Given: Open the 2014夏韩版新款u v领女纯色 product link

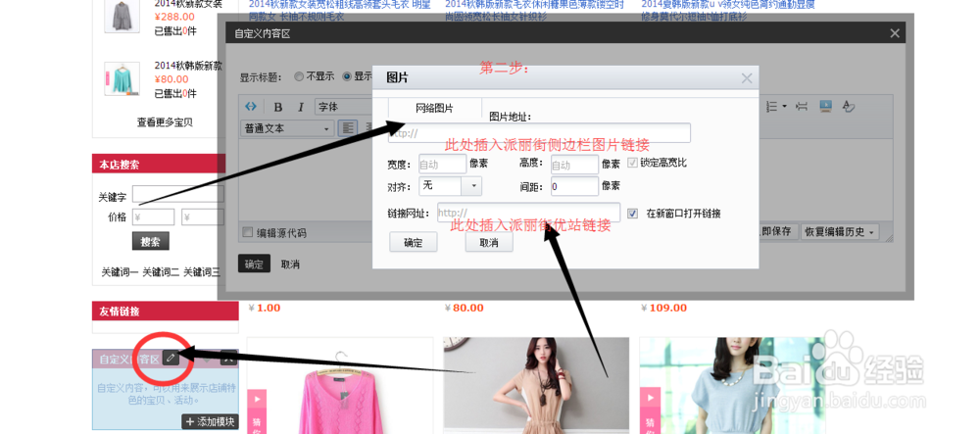Looking at the screenshot, I should click(728, 11).
